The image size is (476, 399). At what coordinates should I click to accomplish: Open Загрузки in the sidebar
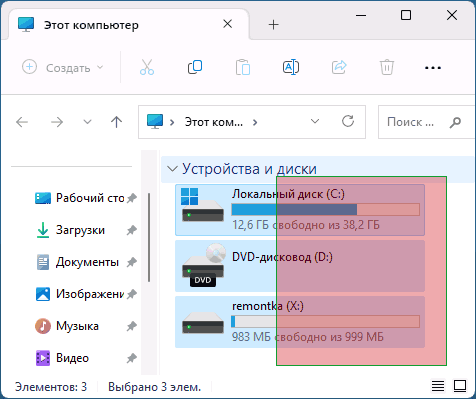[80, 230]
